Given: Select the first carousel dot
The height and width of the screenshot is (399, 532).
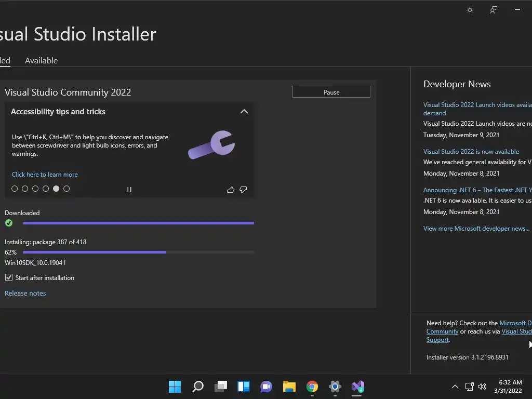Looking at the screenshot, I should pos(15,189).
